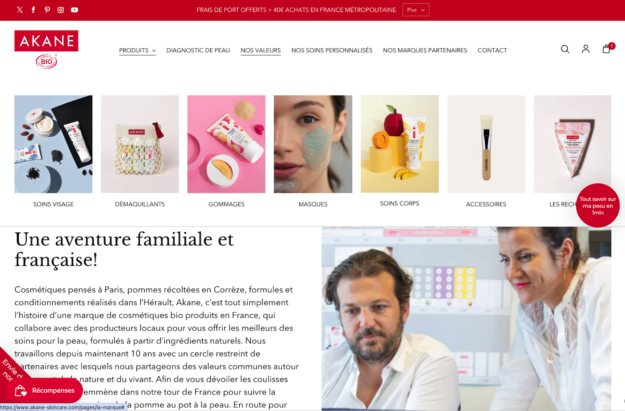Screen dimensions: 625x411
Task: Click the Tout savoir sur ma peau bubble
Action: point(597,205)
